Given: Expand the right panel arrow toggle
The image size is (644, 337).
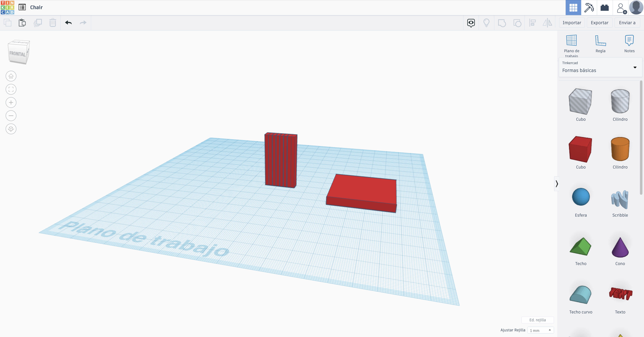Looking at the screenshot, I should point(557,184).
